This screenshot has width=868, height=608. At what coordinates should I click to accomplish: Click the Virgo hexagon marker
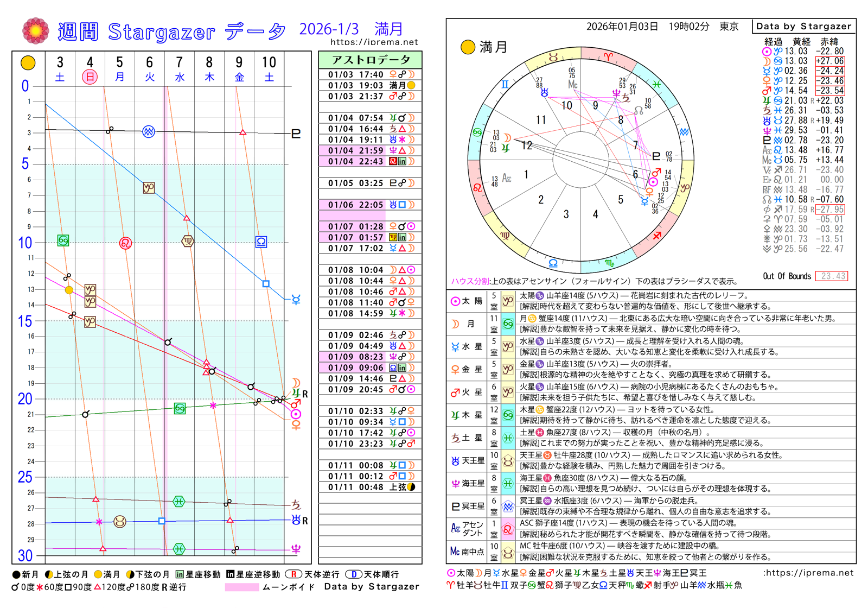(187, 240)
